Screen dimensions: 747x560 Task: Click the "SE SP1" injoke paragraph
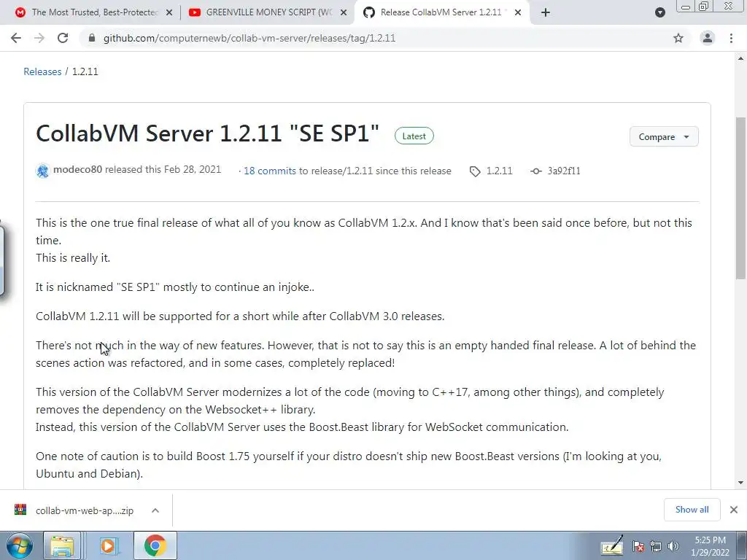175,287
